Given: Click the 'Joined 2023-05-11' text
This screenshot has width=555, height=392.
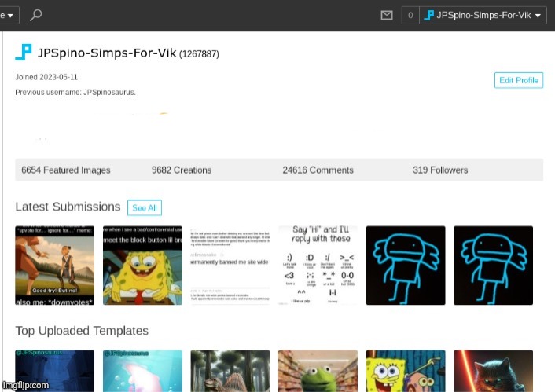Looking at the screenshot, I should click(x=46, y=77).
